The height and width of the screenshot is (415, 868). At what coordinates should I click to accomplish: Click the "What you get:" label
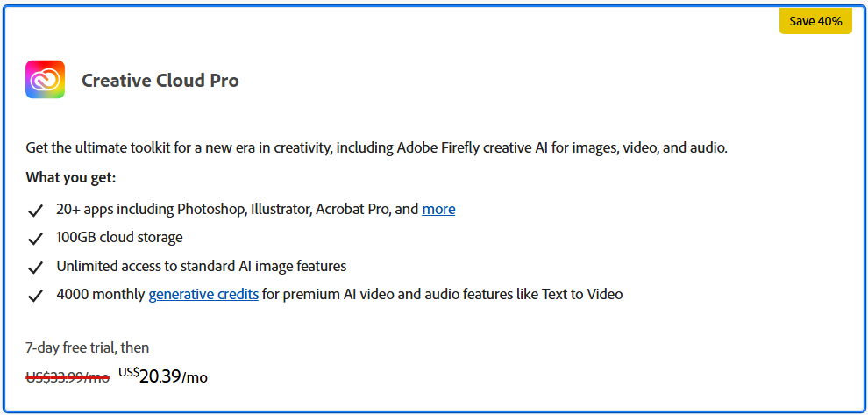(x=70, y=178)
